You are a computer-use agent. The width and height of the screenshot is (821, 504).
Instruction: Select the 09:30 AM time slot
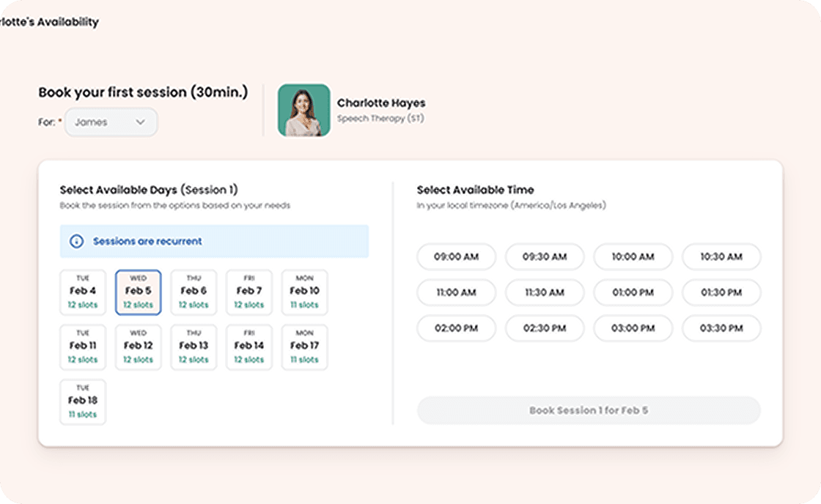point(545,256)
